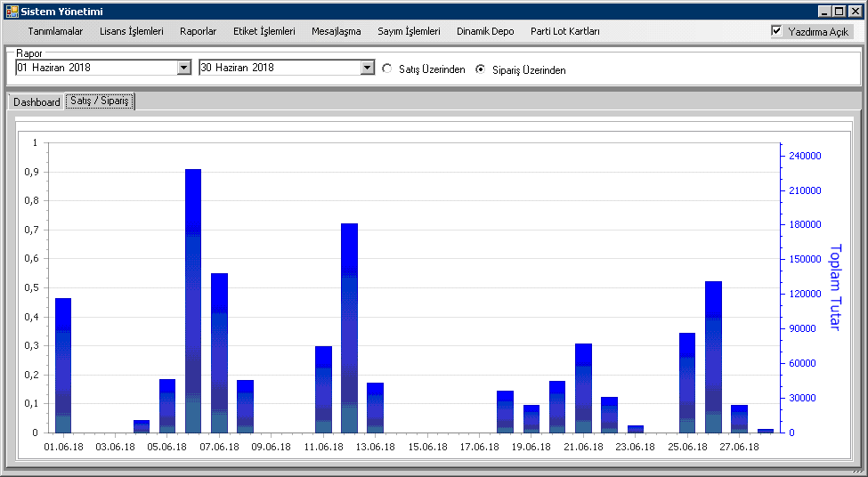This screenshot has height=477, width=868.
Task: Click the Rapor group label
Action: point(29,53)
